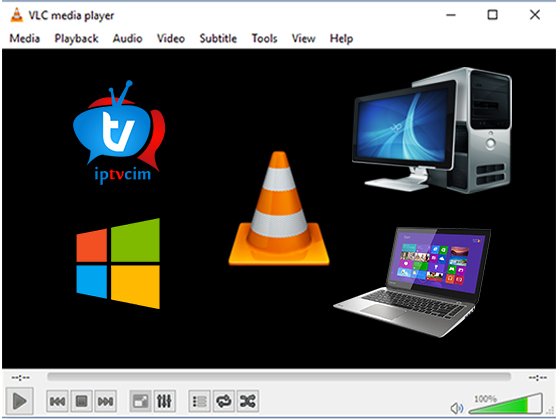Image resolution: width=560 pixels, height=419 pixels.
Task: Open the Media menu
Action: tap(25, 38)
